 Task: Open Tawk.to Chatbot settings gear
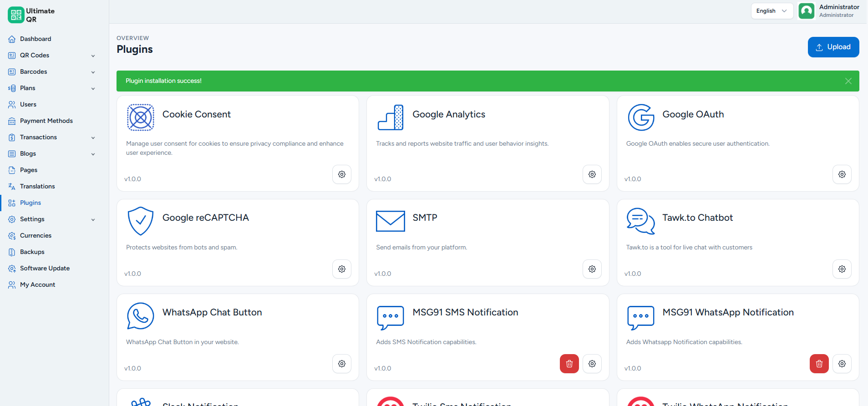coord(842,269)
